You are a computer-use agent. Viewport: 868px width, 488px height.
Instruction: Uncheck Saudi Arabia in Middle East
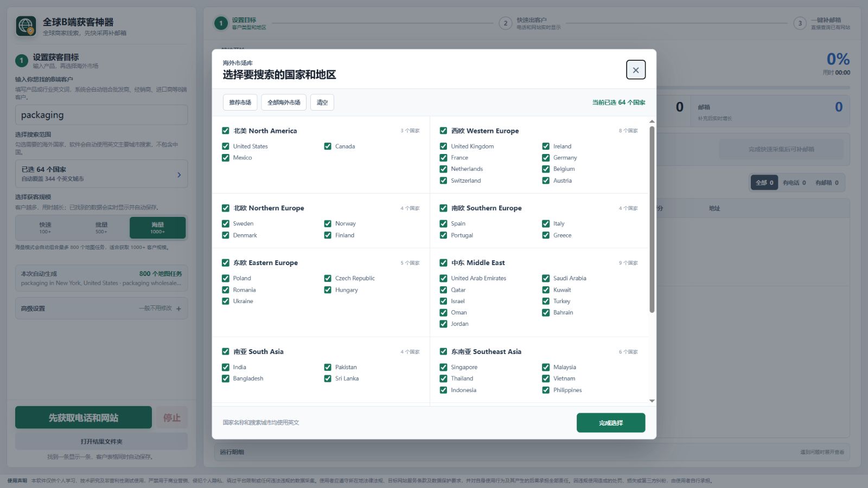[546, 278]
